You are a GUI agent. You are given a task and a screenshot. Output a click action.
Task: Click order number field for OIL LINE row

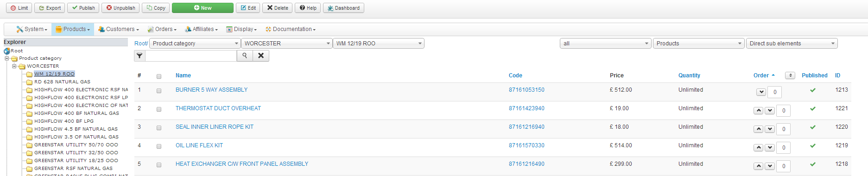[x=784, y=148]
